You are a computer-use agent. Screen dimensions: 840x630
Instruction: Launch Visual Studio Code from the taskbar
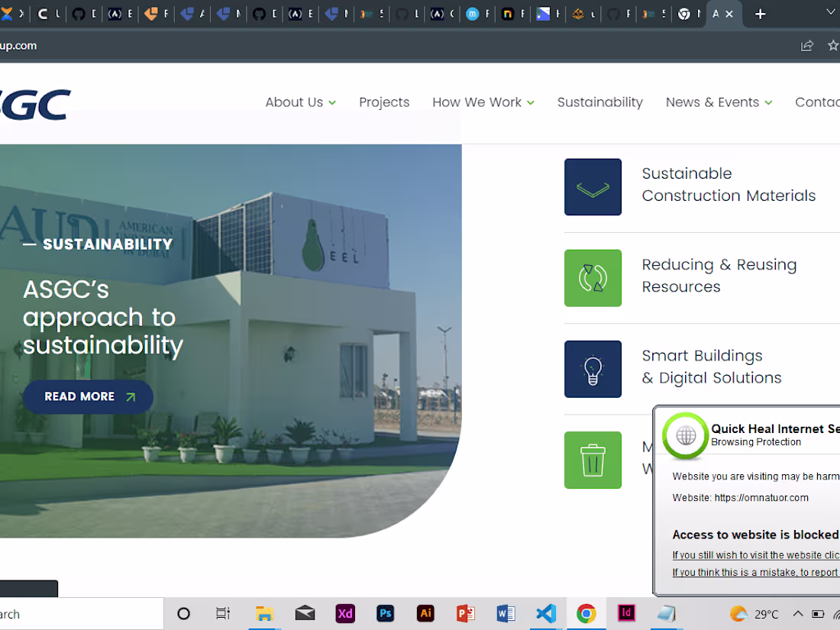pos(546,613)
